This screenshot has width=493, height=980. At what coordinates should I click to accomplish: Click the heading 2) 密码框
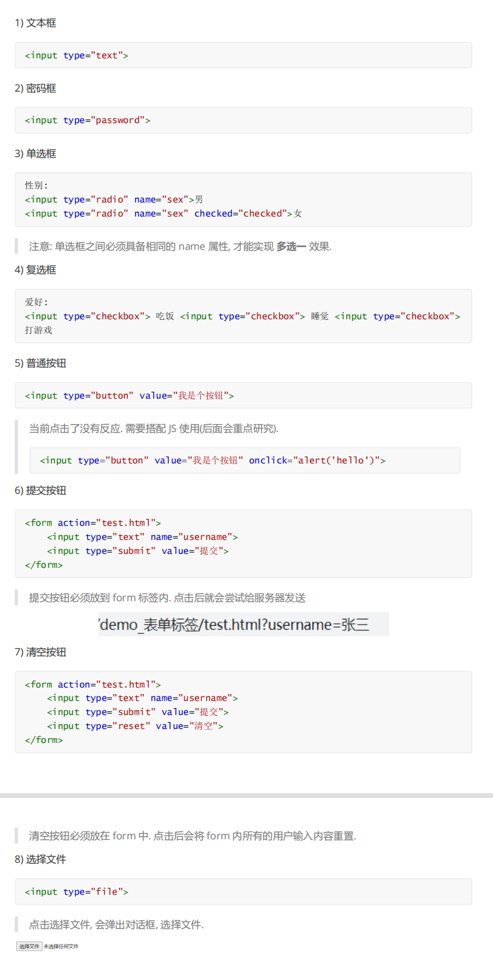[36, 88]
